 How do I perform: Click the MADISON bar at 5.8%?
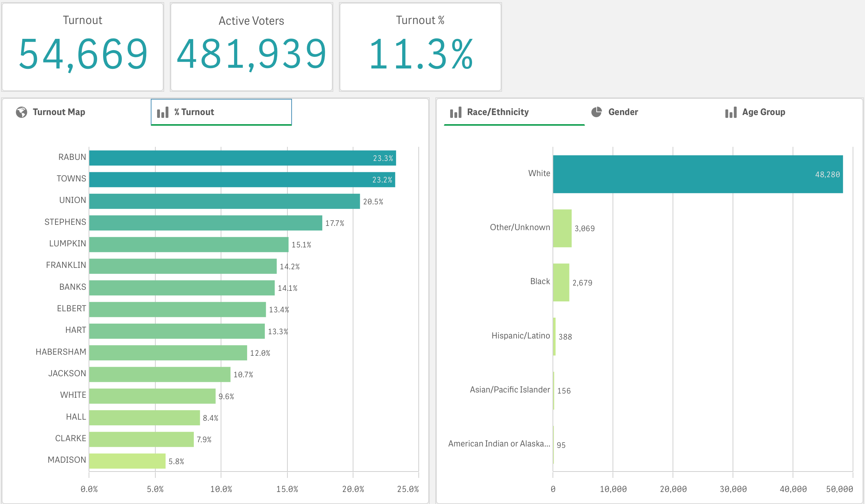pos(127,461)
